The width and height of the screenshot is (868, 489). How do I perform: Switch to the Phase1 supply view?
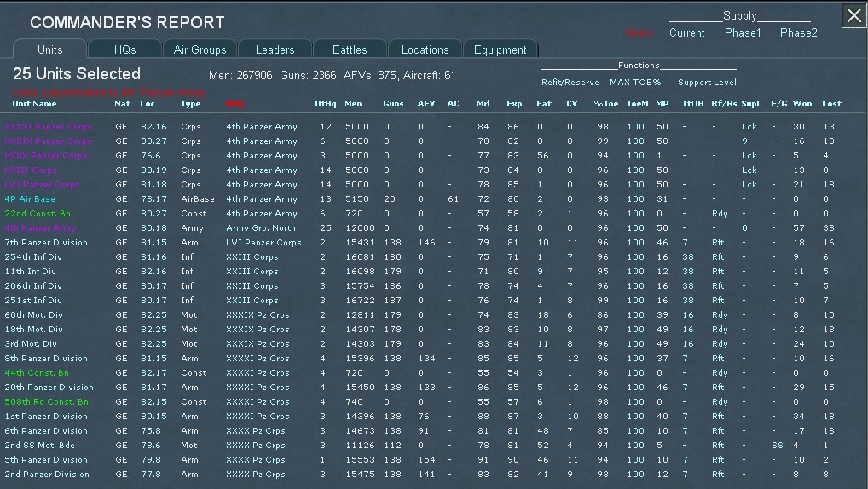[743, 33]
